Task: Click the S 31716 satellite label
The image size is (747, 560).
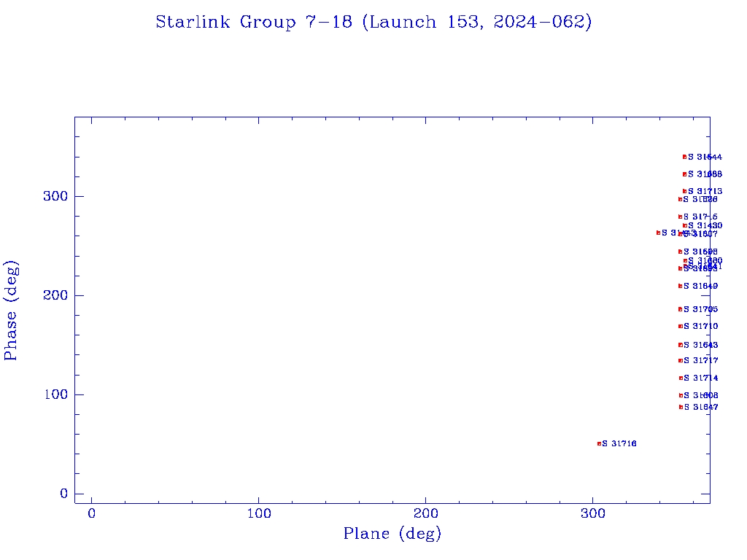Action: pyautogui.click(x=619, y=443)
